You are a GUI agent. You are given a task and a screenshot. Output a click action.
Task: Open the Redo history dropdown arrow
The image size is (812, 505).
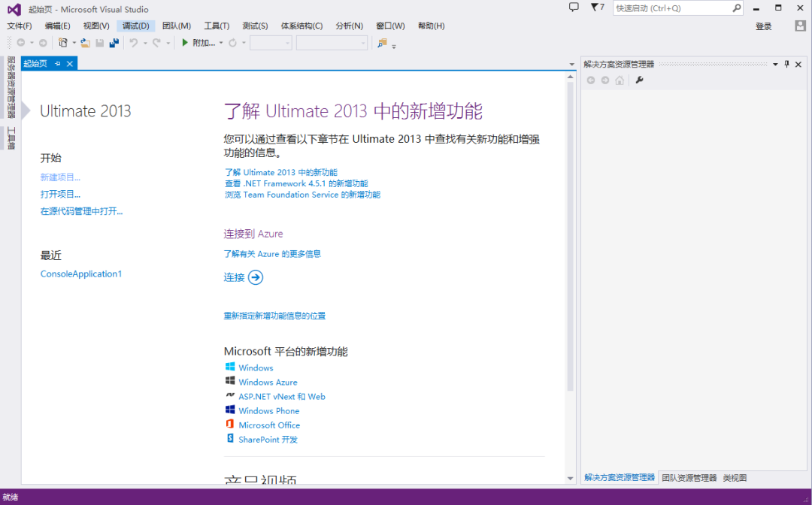tap(168, 43)
